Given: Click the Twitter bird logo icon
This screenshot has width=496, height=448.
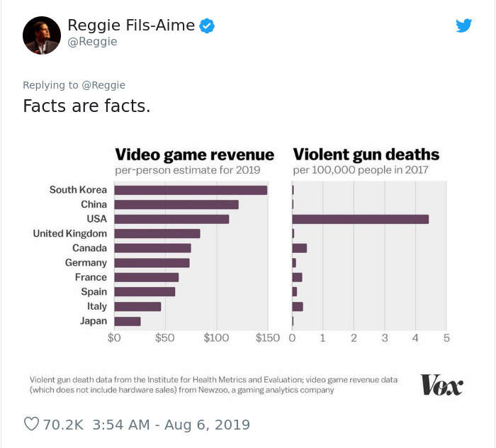Looking at the screenshot, I should coord(463,26).
